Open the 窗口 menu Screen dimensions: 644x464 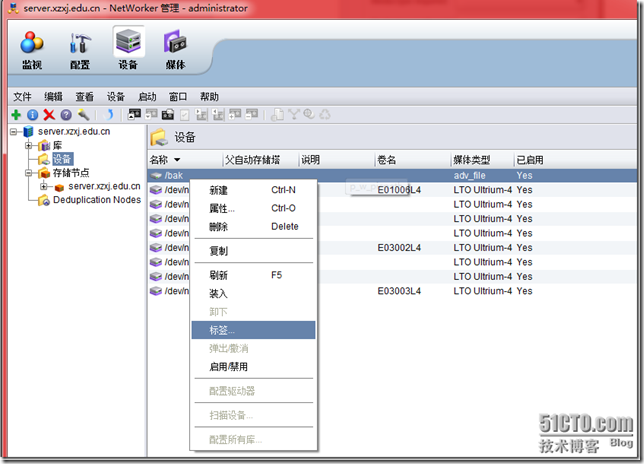point(178,96)
